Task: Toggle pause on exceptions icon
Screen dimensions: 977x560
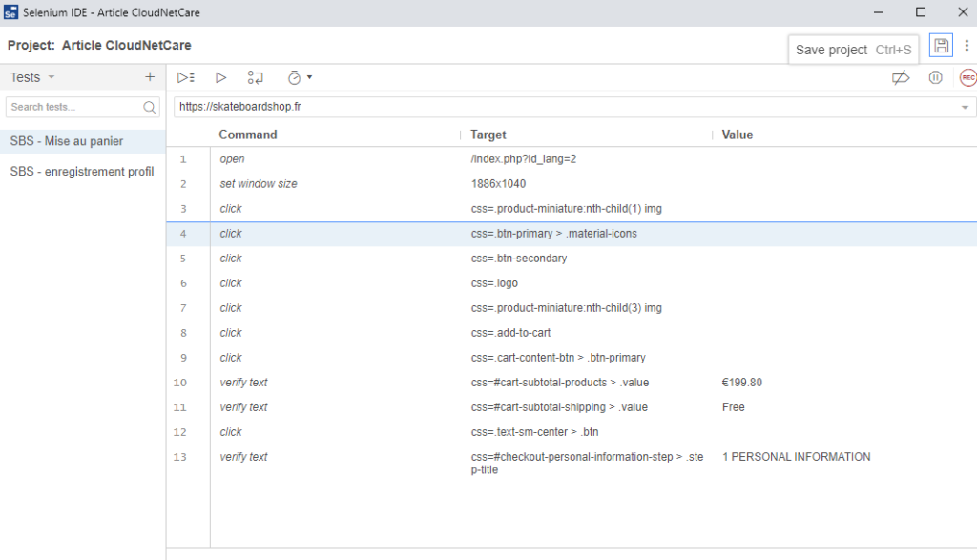Action: pos(935,78)
